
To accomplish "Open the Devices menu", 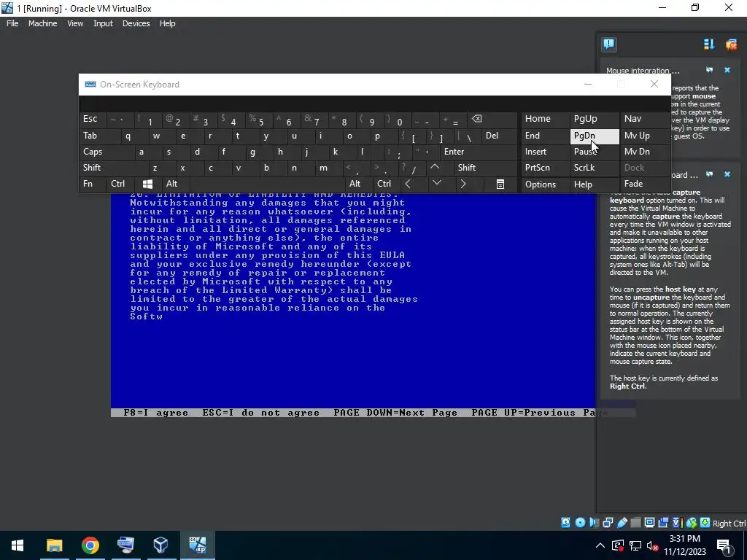I will (136, 23).
